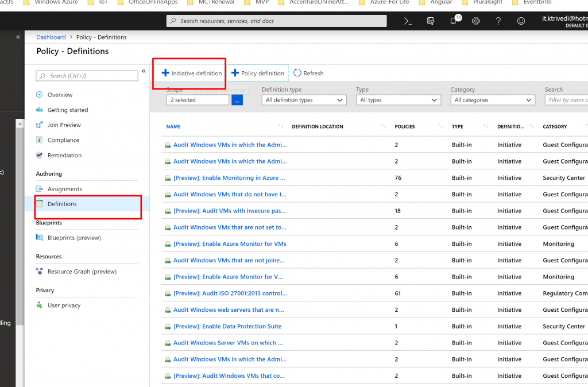
Task: Open the Category filter dropdown
Action: click(493, 100)
